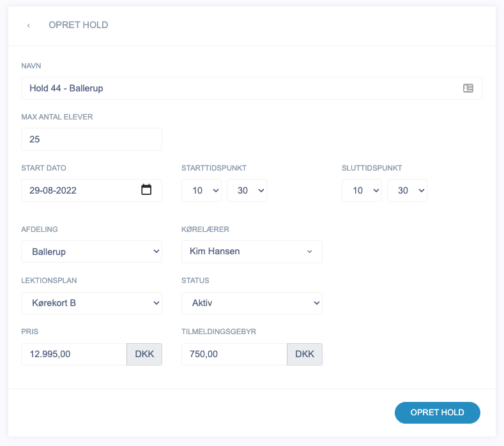Open the Lektionsplan dropdown showing Kørekort B
Image resolution: width=504 pixels, height=446 pixels.
91,303
